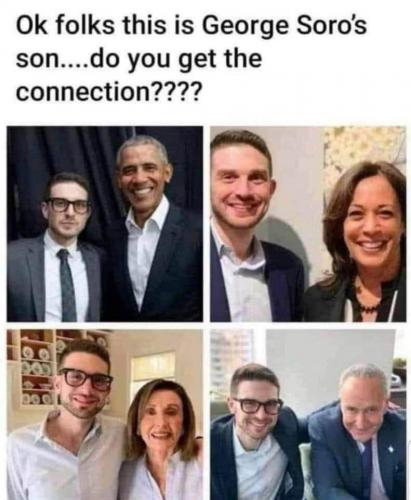Click the building seen through the bottom-right photo window
The width and height of the screenshot is (411, 500).
[230, 358]
